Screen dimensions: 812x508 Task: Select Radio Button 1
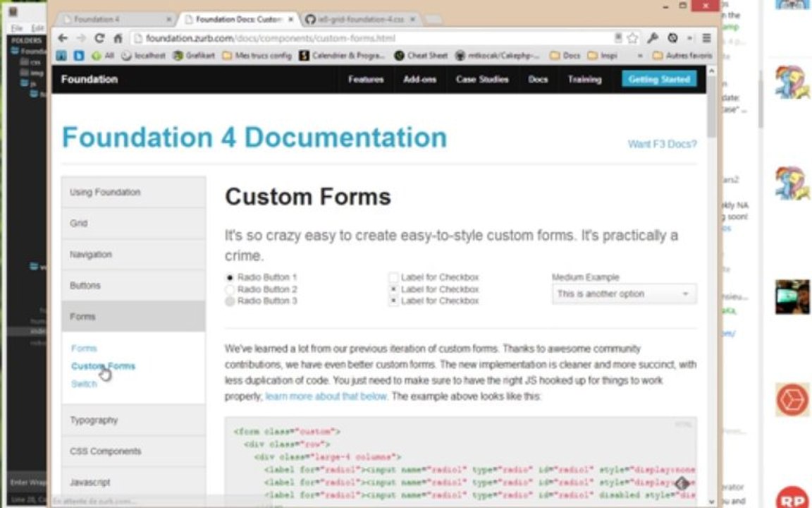click(x=229, y=277)
